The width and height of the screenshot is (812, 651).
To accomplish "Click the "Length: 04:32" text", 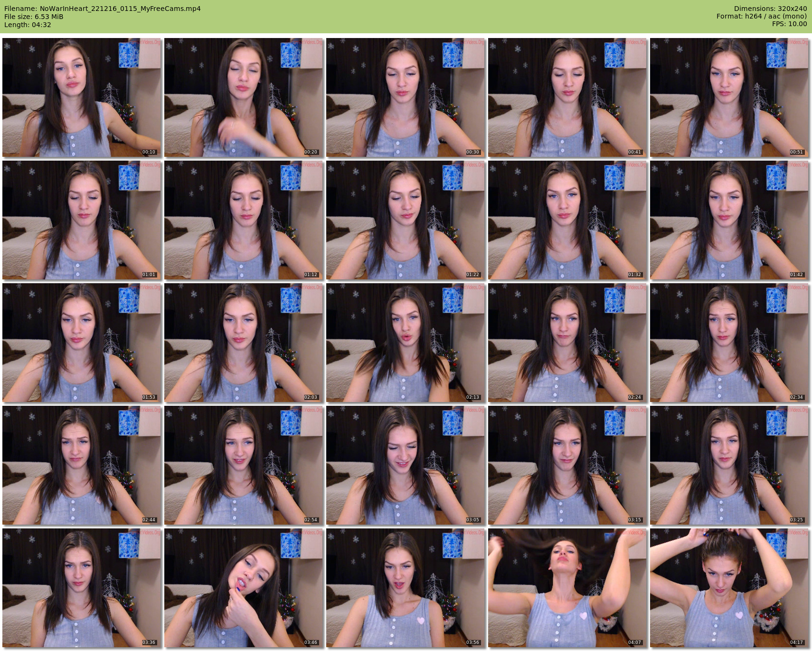I will pyautogui.click(x=28, y=25).
